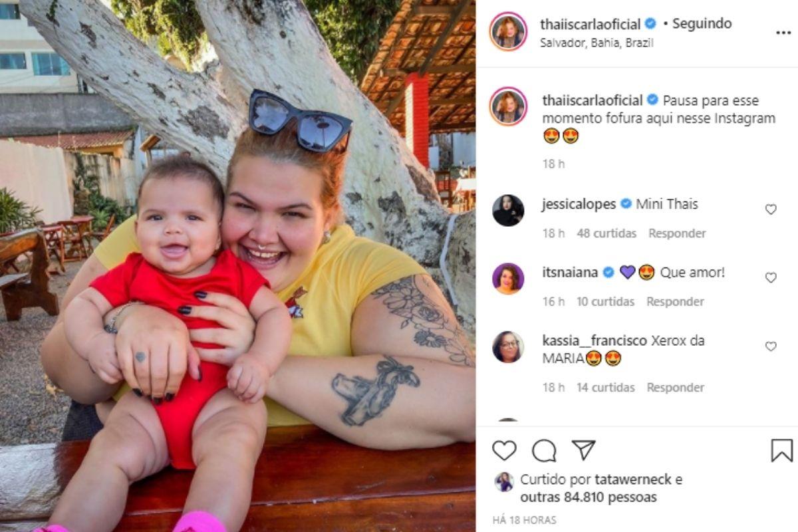798x532 pixels.
Task: View the outras 84.810 pessoas likes list
Action: 589,497
